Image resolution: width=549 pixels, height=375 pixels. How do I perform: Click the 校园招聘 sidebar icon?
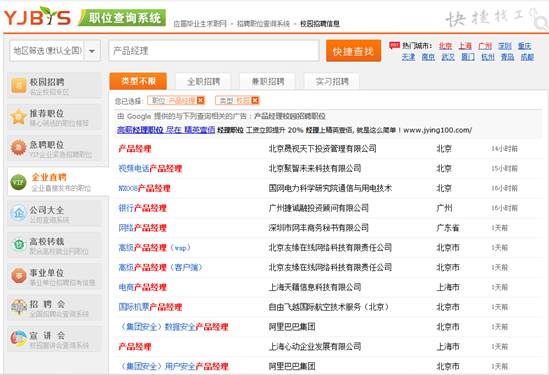coord(19,85)
